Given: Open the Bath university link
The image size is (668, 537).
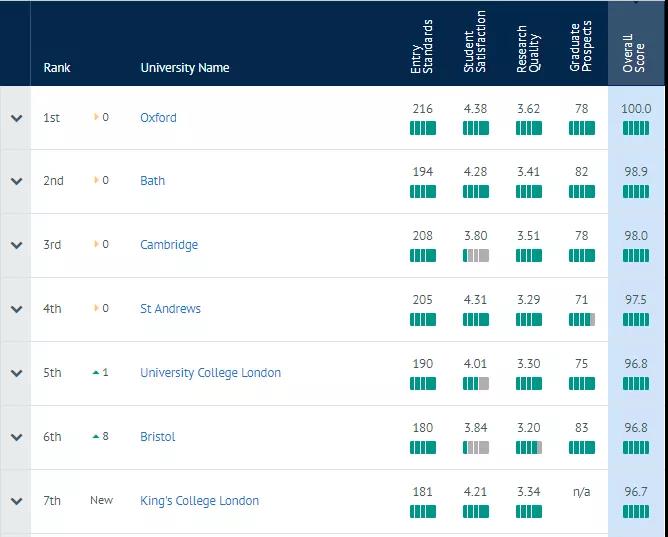Looking at the screenshot, I should point(153,181).
